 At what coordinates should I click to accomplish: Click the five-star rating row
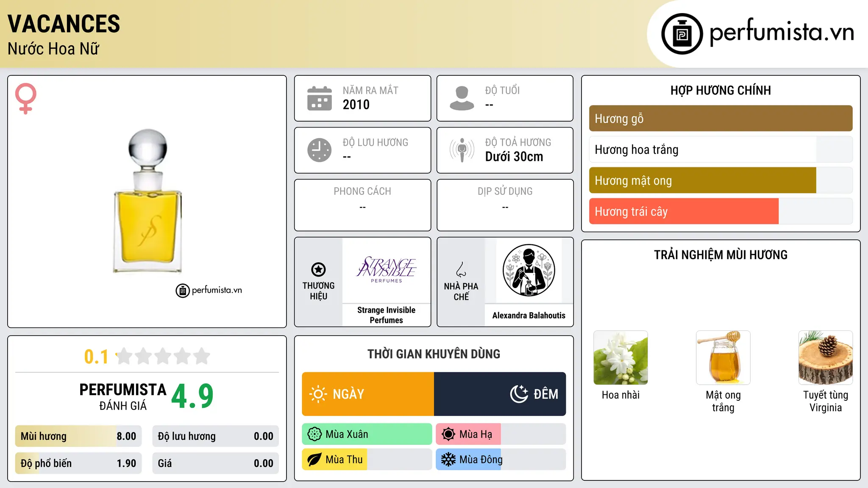tap(163, 356)
